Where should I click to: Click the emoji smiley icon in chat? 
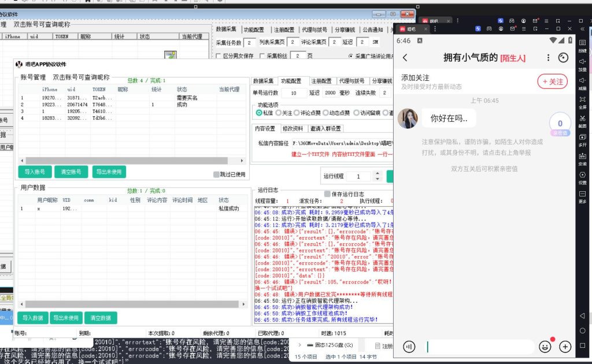click(x=545, y=347)
